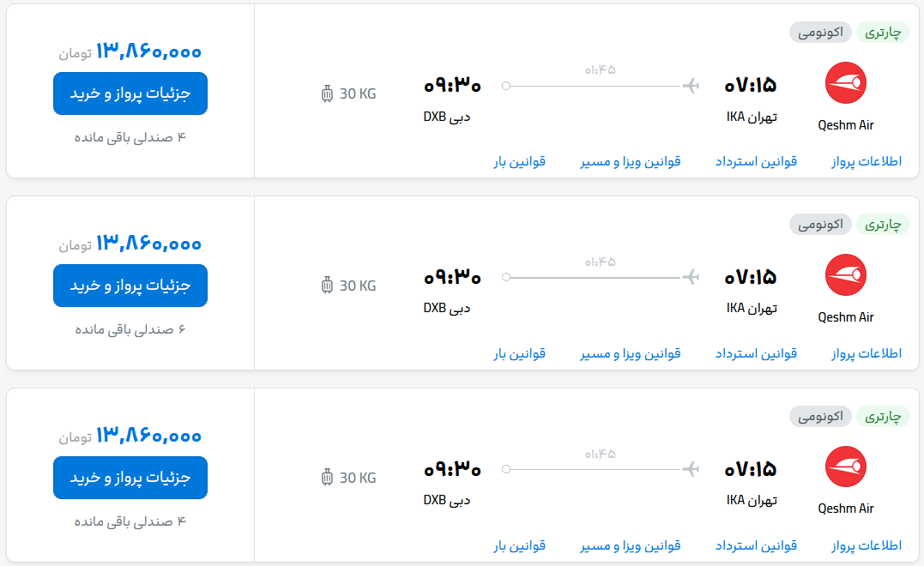Click اکونومی class badge on second flight
Viewport: 924px width, 566px height.
click(820, 225)
